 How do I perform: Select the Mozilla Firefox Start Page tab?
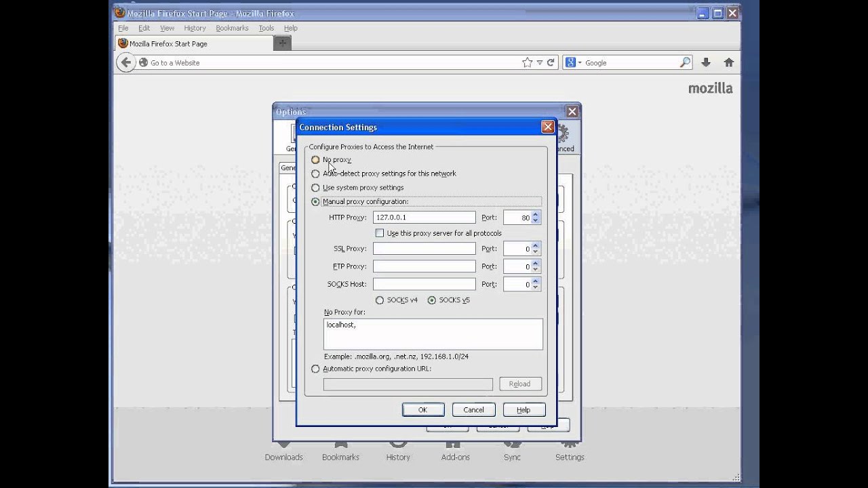[x=193, y=43]
